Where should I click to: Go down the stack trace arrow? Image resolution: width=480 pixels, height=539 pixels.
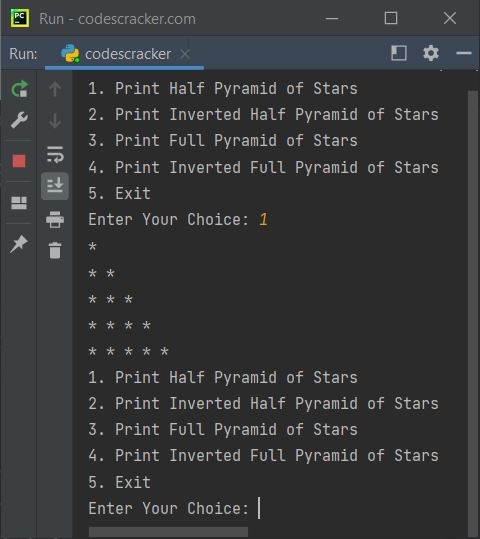point(55,120)
